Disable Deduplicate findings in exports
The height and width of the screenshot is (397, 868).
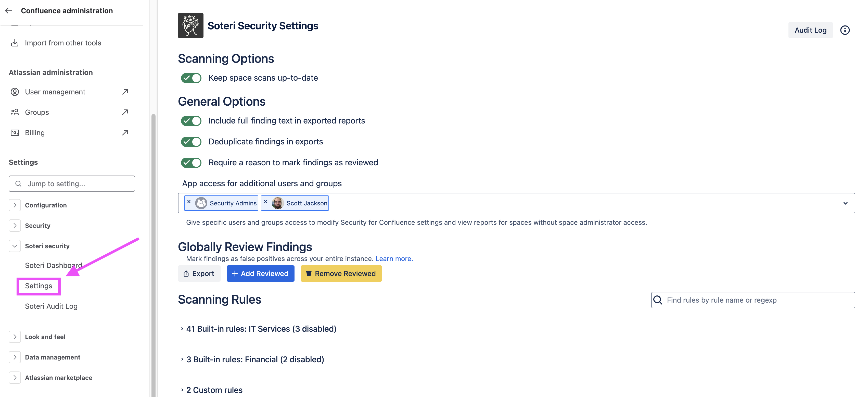pos(191,142)
